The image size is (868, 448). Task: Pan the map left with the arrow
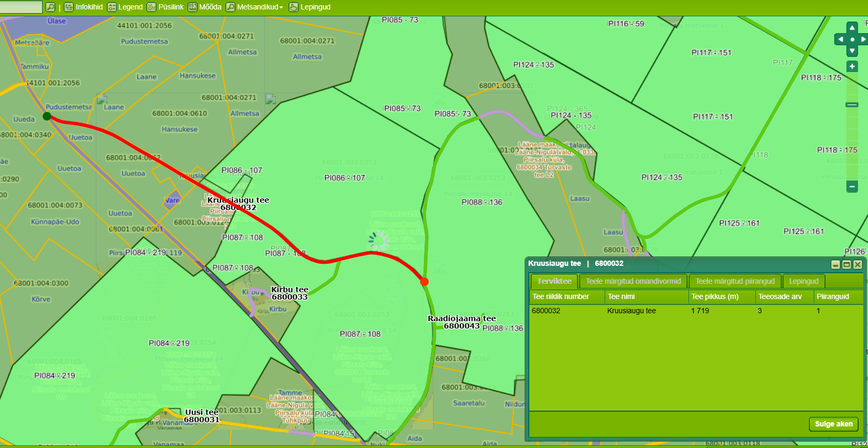(841, 39)
